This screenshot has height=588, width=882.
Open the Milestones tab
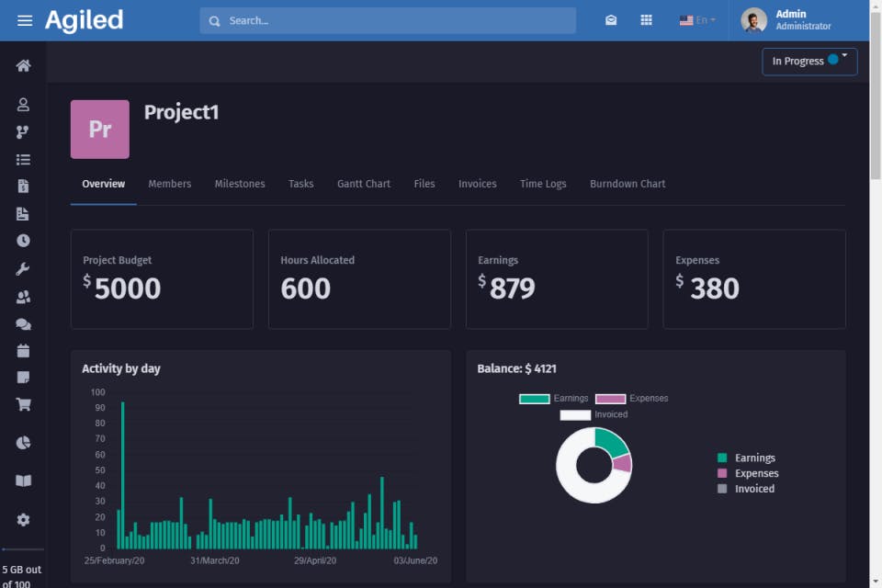coord(240,184)
